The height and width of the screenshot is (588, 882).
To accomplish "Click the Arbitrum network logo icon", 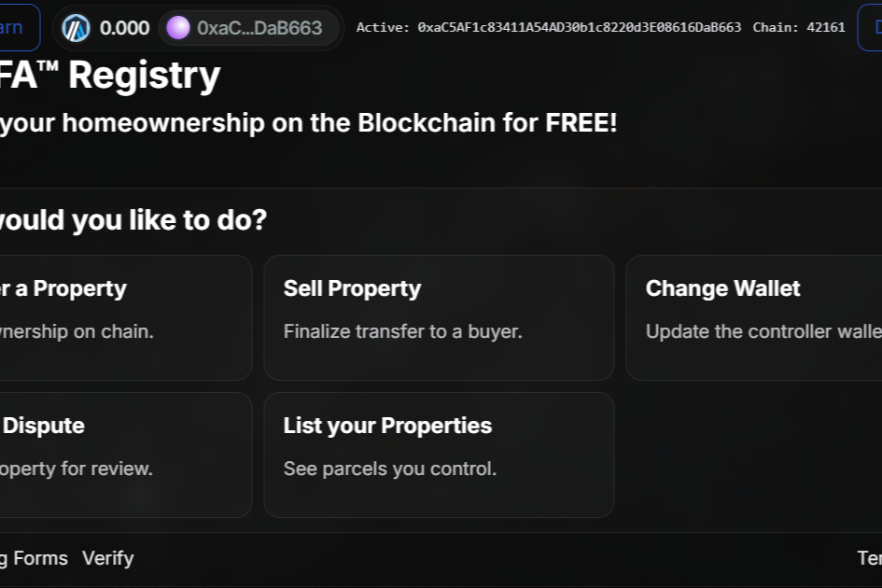I will [77, 28].
